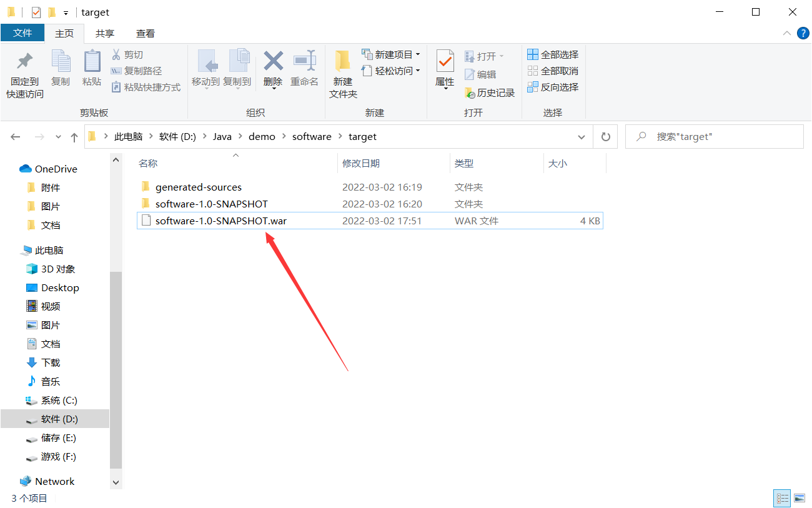Click the Copy icon in ribbon
The height and width of the screenshot is (508, 812).
[61, 61]
